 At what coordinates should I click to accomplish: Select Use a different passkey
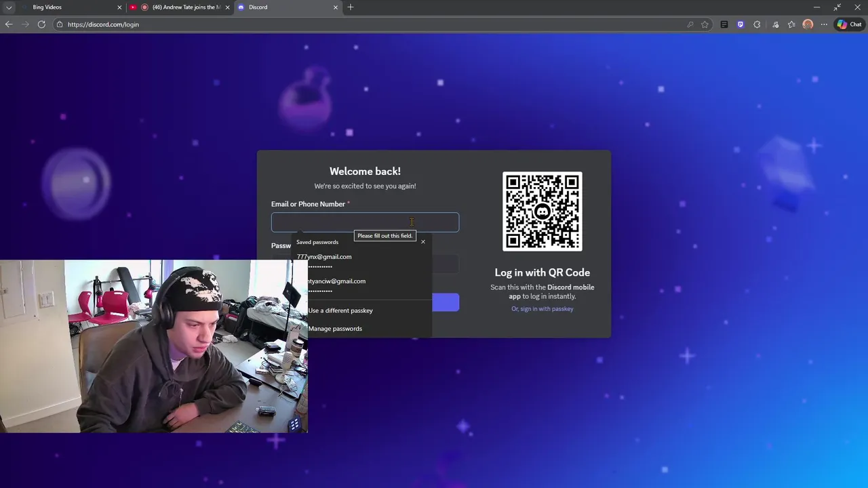pos(340,310)
